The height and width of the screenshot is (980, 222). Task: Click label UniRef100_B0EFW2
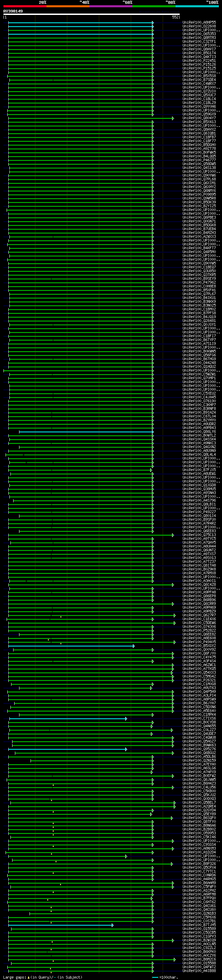tap(199, 776)
